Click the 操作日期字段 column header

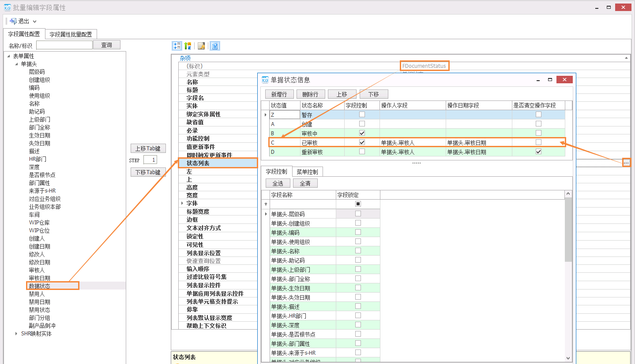pos(479,105)
